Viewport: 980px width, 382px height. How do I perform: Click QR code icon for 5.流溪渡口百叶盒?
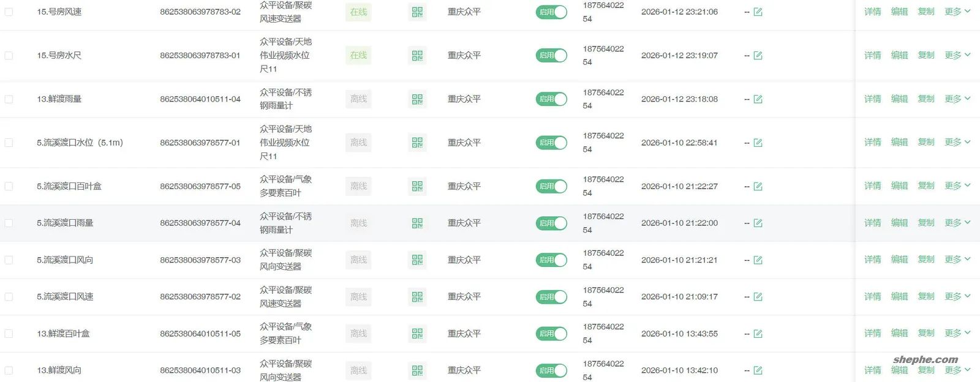coord(417,186)
